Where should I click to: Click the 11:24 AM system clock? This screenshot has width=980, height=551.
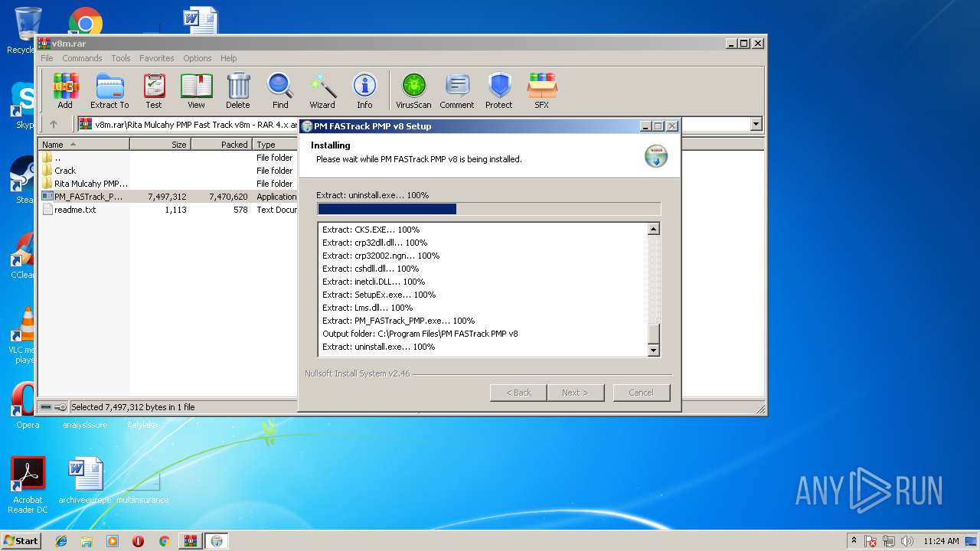pyautogui.click(x=941, y=541)
